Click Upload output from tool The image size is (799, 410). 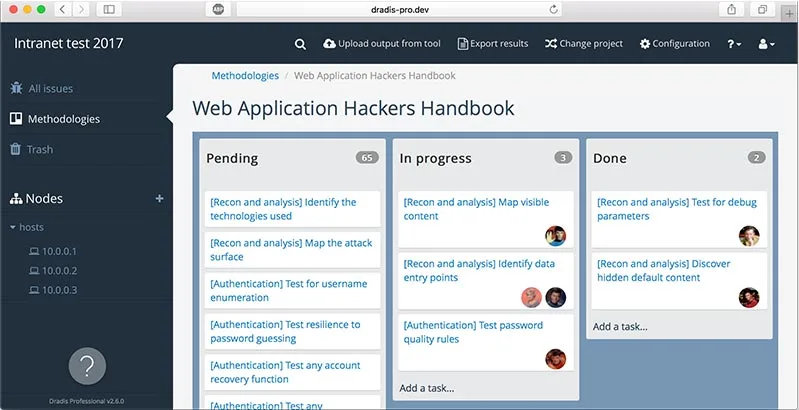pos(389,44)
